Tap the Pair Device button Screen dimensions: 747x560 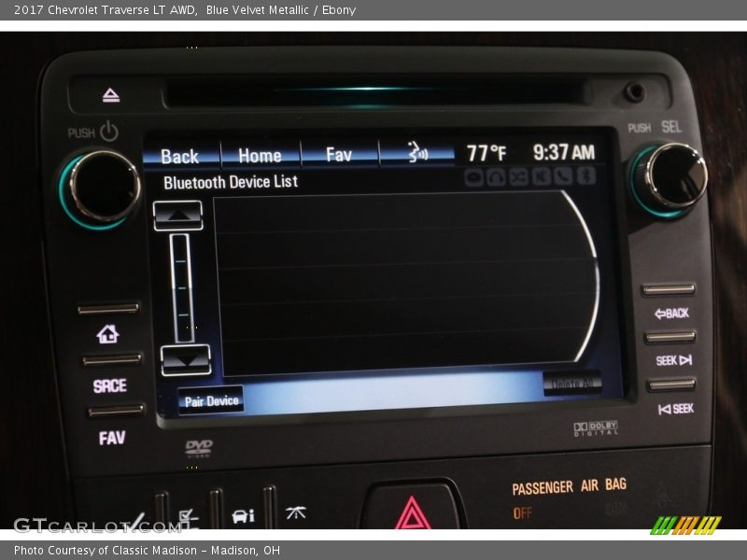tap(211, 400)
